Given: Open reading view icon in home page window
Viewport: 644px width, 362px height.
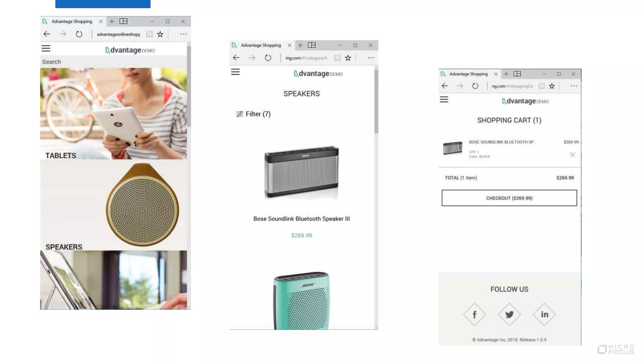Looking at the screenshot, I should [x=149, y=34].
